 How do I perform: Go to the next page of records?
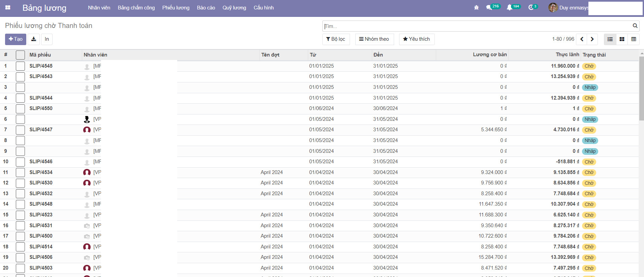point(592,39)
